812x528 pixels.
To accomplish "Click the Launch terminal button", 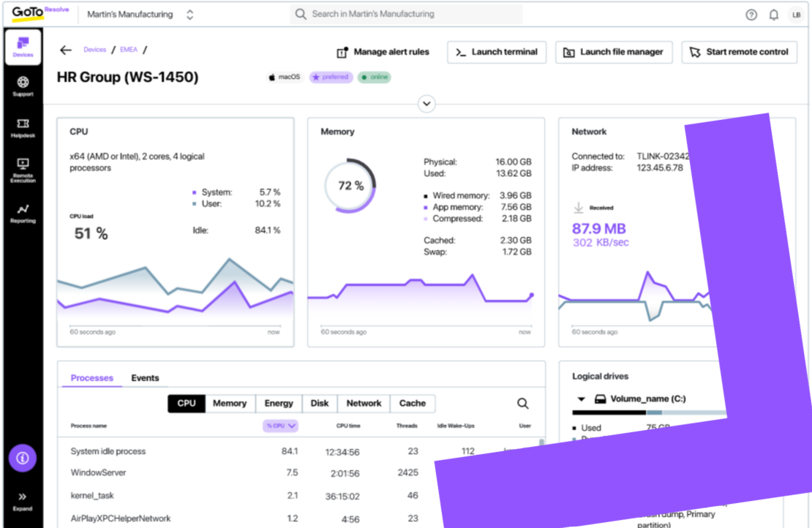I will [497, 52].
